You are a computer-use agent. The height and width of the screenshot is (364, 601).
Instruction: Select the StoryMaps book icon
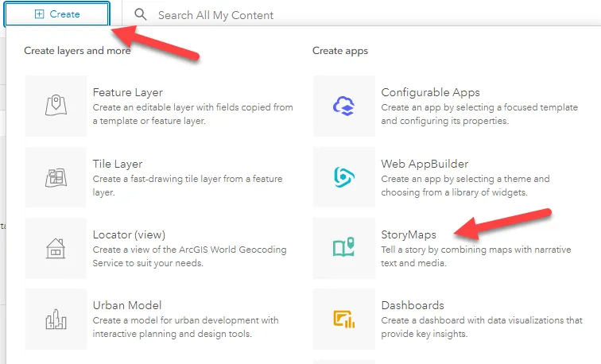point(343,247)
